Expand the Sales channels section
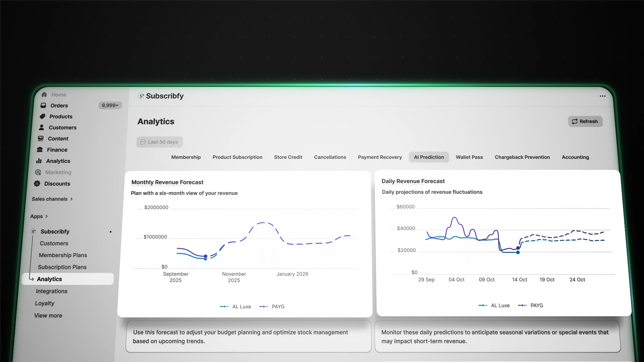Viewport: 644px width, 362px height. (x=52, y=199)
